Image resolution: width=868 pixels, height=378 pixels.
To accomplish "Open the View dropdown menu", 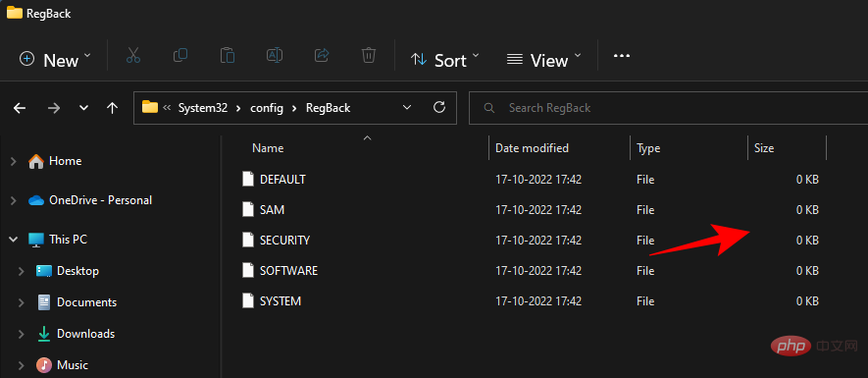I will point(544,59).
